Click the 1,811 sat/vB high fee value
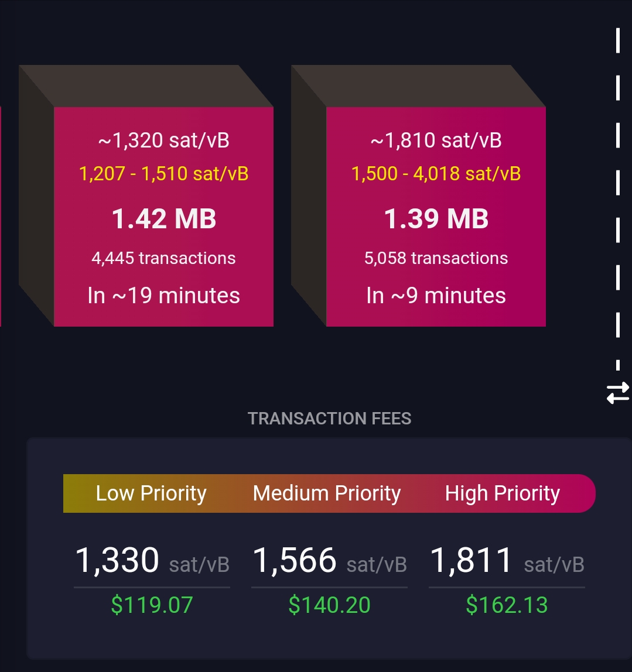The height and width of the screenshot is (672, 632). pos(507,561)
